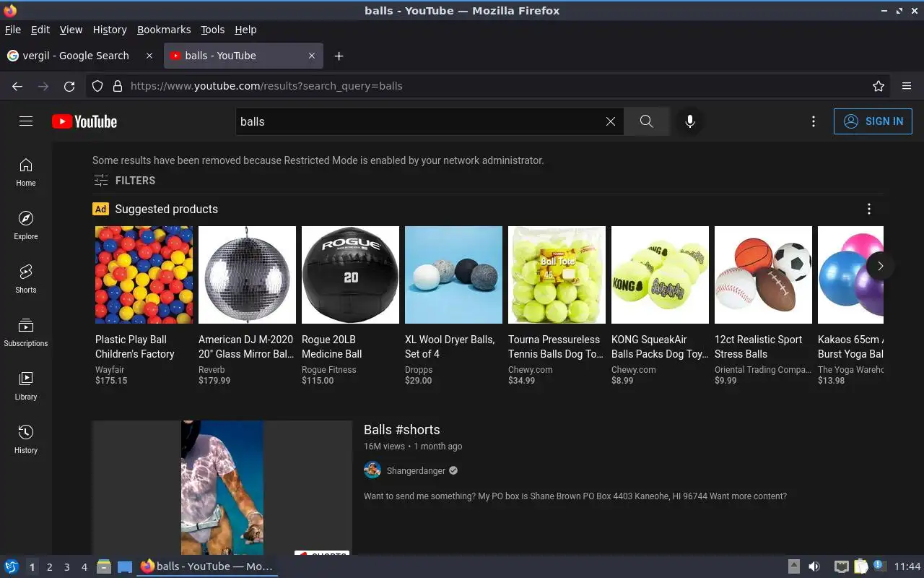This screenshot has width=924, height=578.
Task: Open the Tools menu
Action: (212, 30)
